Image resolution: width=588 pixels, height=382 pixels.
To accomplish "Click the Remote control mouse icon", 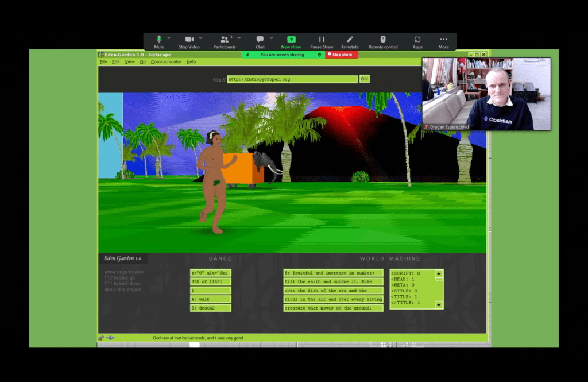I will click(383, 40).
